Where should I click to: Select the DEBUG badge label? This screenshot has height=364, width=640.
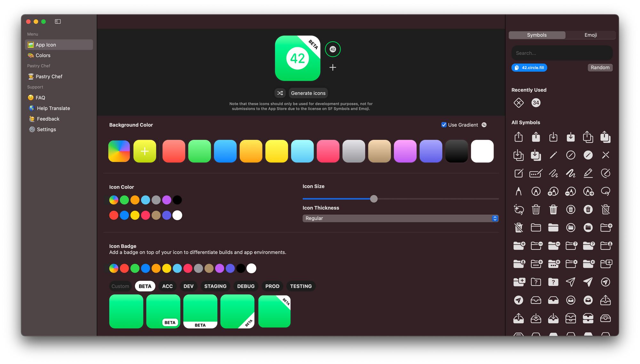tap(246, 286)
